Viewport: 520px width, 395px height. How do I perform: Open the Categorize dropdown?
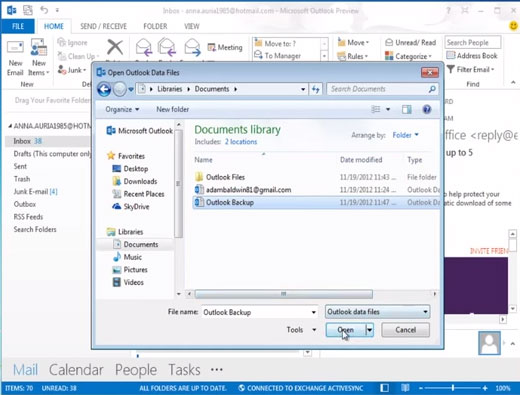(x=408, y=56)
